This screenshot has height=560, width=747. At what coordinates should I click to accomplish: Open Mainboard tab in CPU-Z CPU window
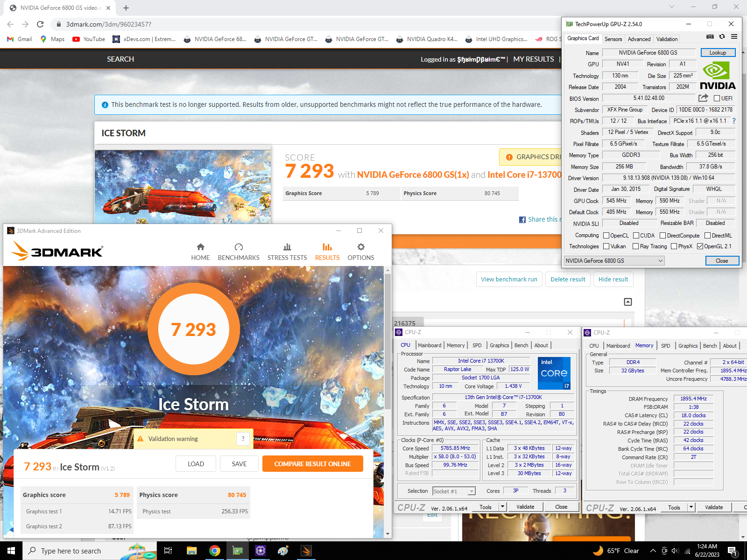[x=430, y=345]
